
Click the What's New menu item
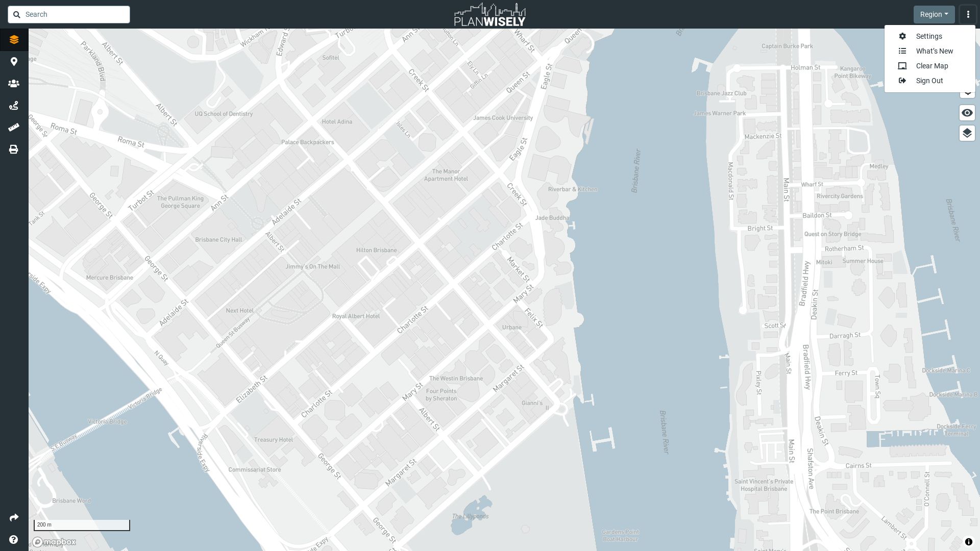pyautogui.click(x=934, y=51)
